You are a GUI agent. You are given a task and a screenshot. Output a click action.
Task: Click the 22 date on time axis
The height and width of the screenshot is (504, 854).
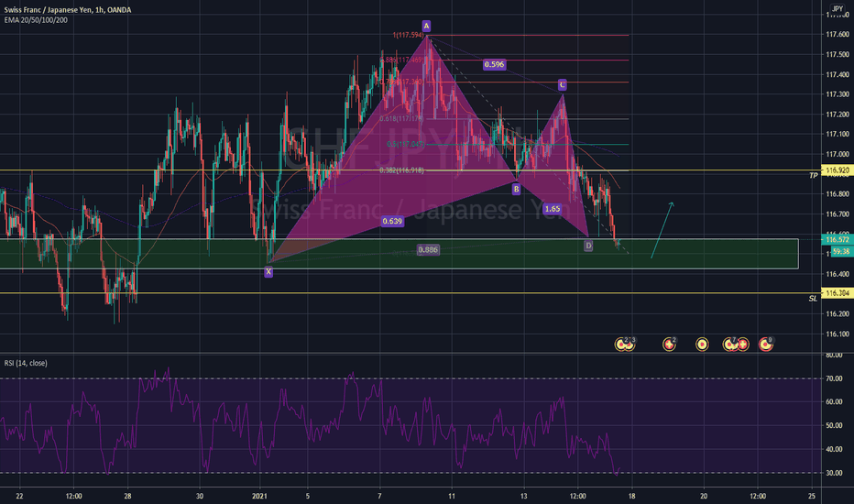19,496
